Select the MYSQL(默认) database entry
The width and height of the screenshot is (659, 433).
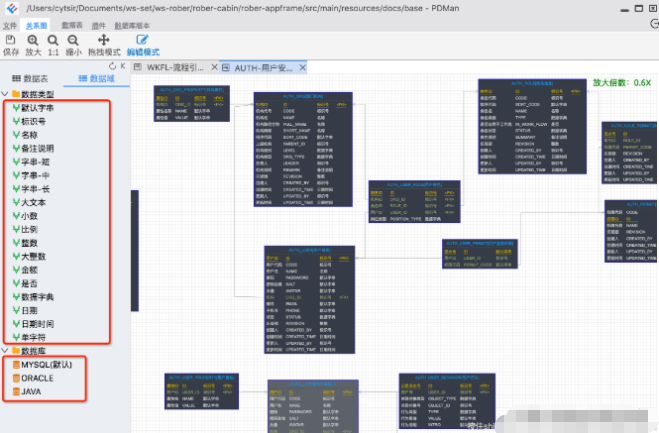pyautogui.click(x=42, y=364)
